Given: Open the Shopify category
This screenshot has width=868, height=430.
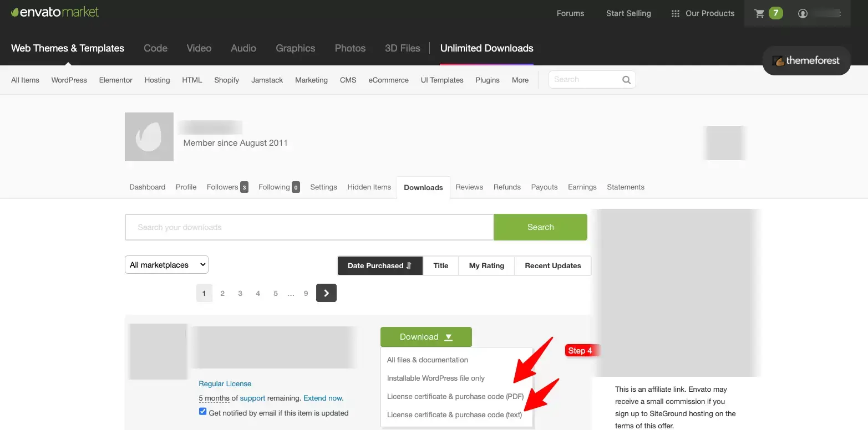Looking at the screenshot, I should pos(226,80).
